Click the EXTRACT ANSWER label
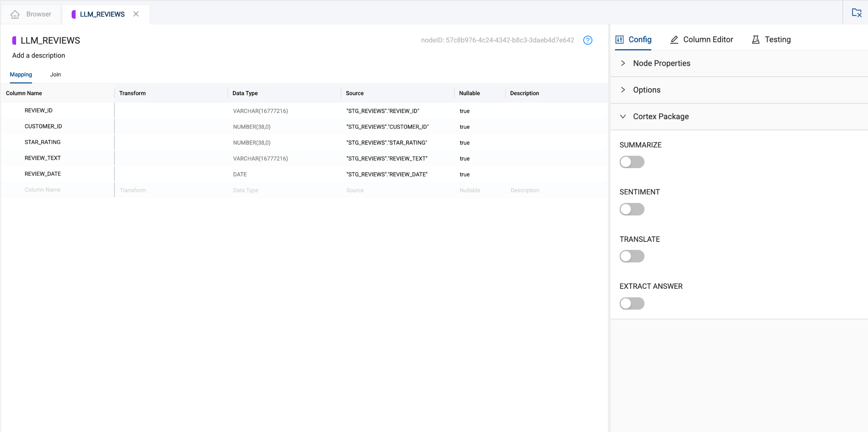 (651, 286)
